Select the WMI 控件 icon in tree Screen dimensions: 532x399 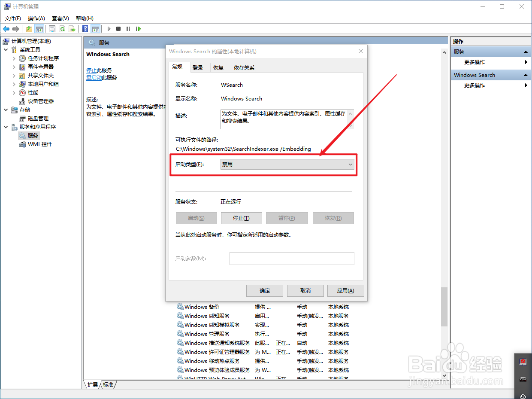[x=22, y=144]
